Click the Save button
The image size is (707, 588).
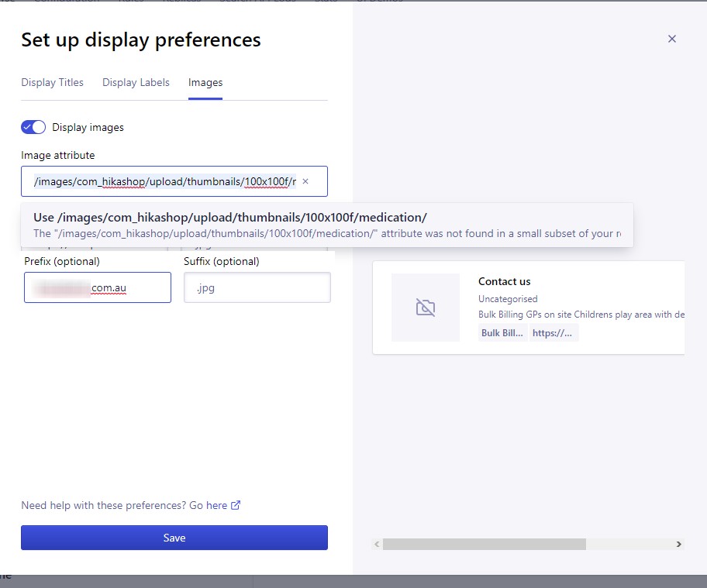tap(174, 538)
